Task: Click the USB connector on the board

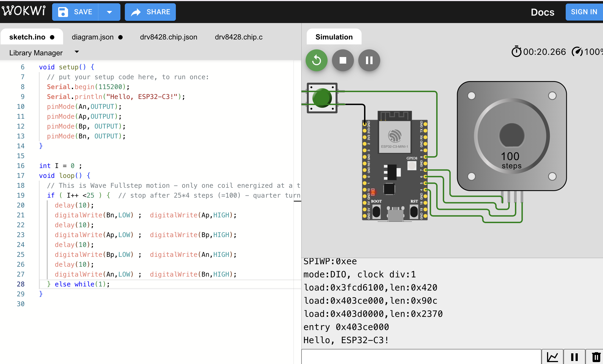Action: pos(395,214)
